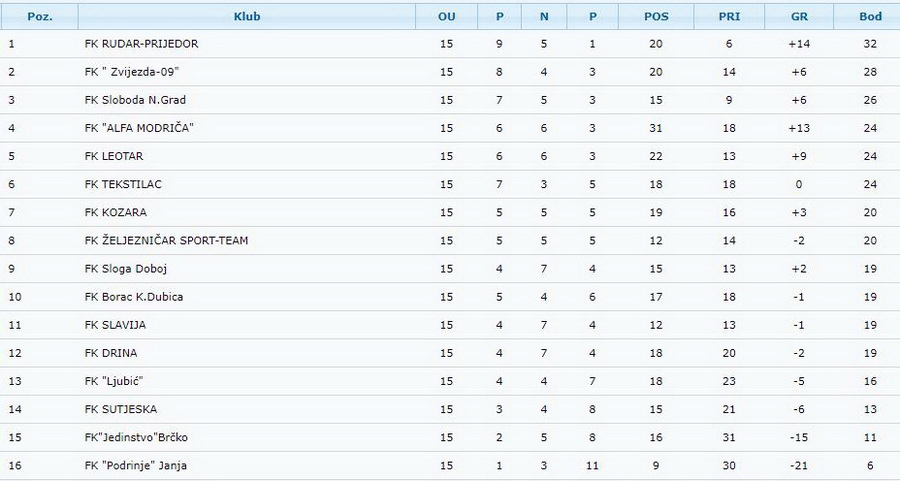The image size is (900, 481).
Task: Sort standings by Bod points header
Action: coord(870,17)
